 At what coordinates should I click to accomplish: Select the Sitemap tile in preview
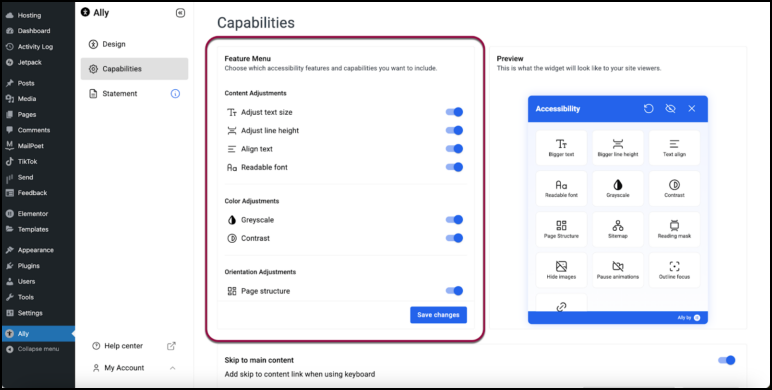617,229
